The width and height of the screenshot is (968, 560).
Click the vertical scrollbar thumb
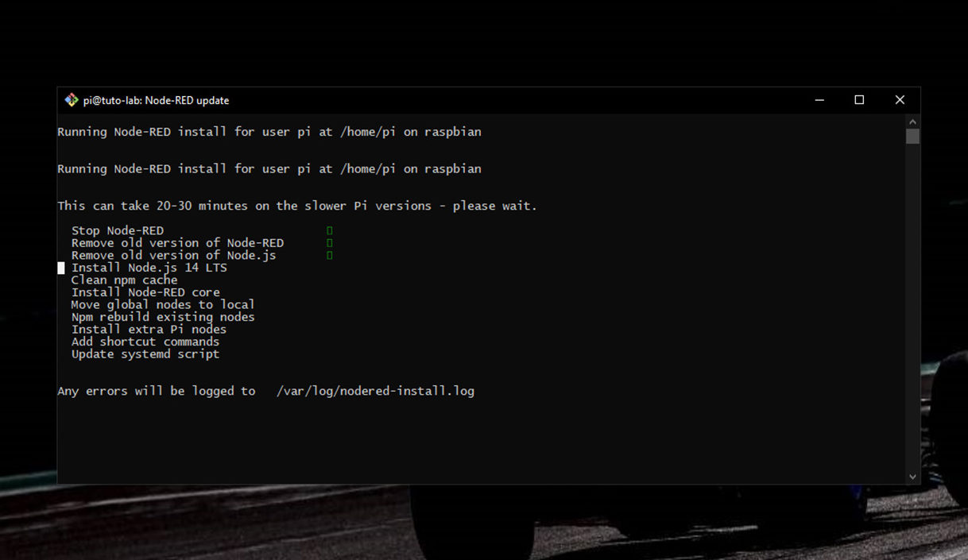(912, 137)
